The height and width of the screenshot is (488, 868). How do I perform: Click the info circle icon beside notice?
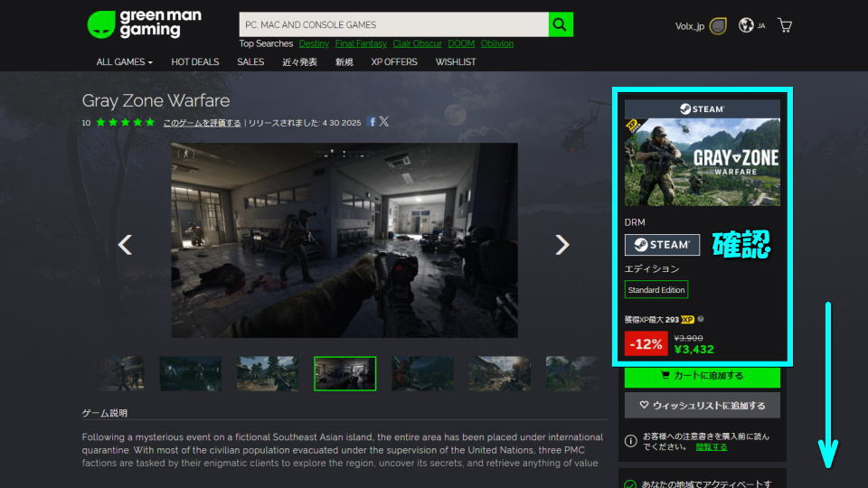[x=630, y=441]
